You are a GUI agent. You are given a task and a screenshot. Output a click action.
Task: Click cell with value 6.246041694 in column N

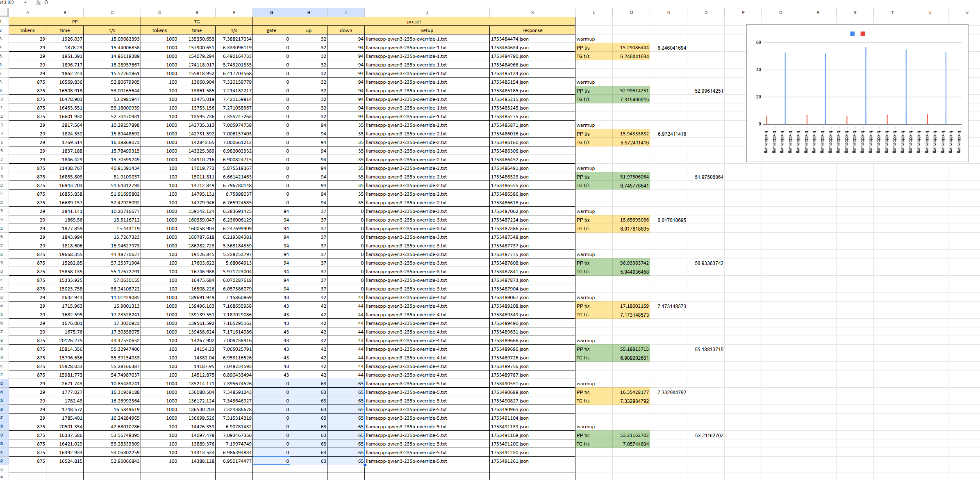click(x=671, y=48)
